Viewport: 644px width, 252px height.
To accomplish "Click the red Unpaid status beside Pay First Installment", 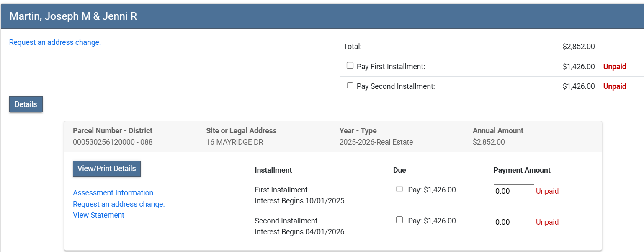I will coord(614,67).
